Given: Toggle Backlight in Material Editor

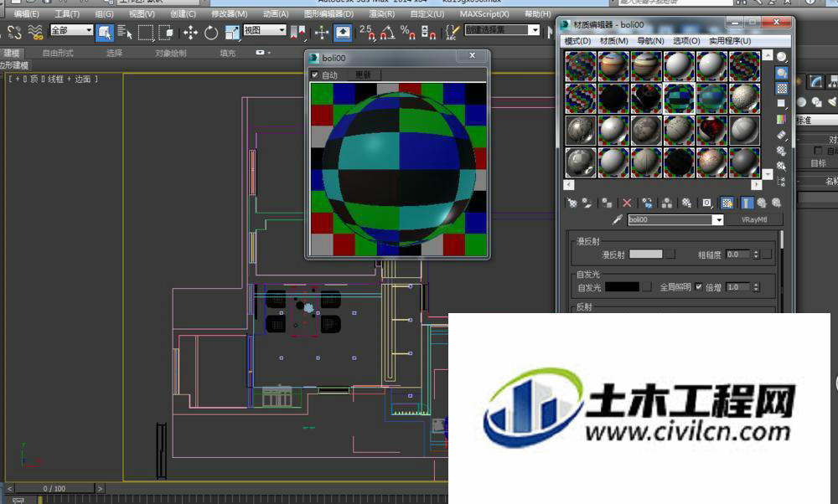Looking at the screenshot, I should 781,73.
